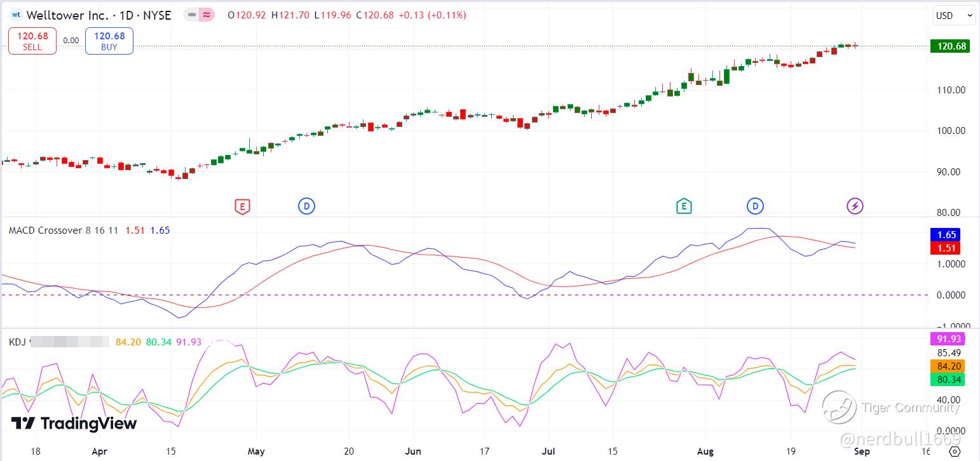Screen dimensions: 980x461
Task: Click the 80.00 price scale label
Action: (949, 213)
